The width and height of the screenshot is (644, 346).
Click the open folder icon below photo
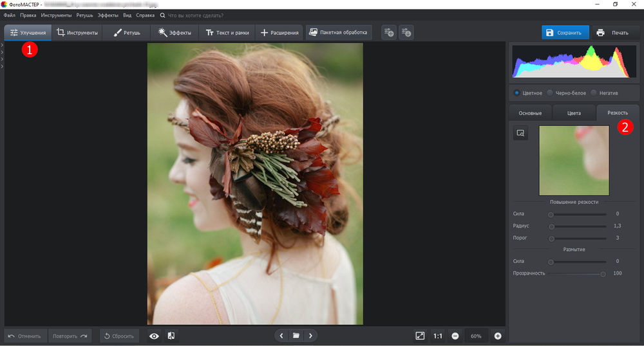pos(296,336)
